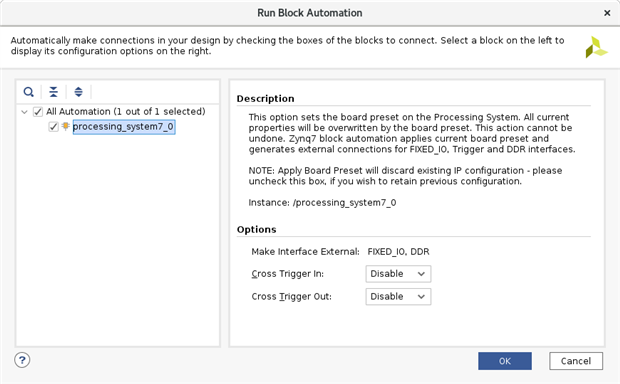Uncheck the processing_system7_0 checkbox
Viewport: 620px width, 384px height.
53,127
